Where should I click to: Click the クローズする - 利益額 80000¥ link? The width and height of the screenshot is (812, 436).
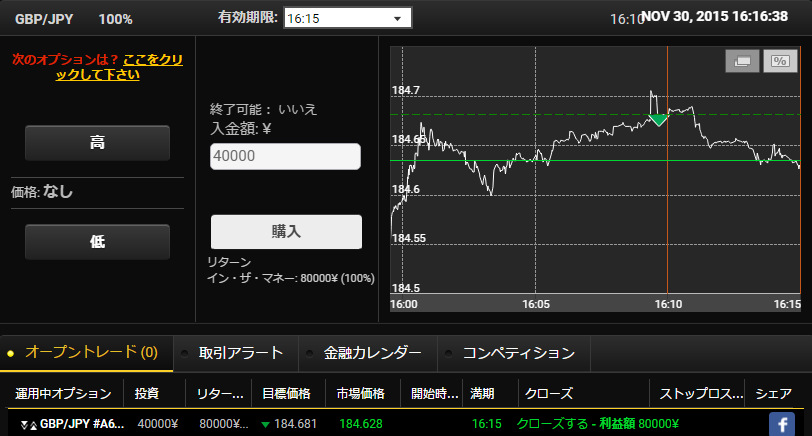click(x=598, y=424)
